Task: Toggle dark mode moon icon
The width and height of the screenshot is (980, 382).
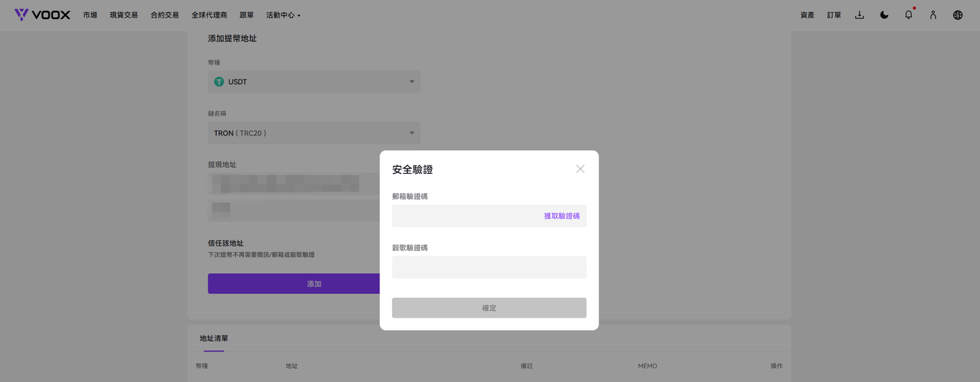Action: [x=884, y=15]
